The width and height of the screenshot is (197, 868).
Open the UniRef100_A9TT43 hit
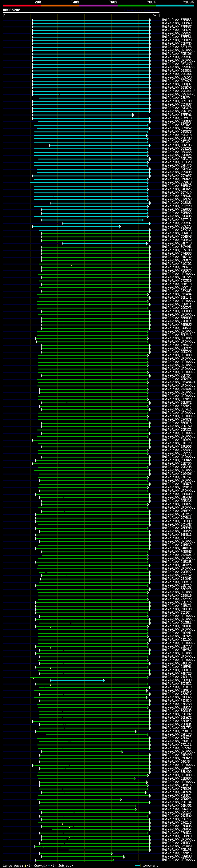pos(177,220)
